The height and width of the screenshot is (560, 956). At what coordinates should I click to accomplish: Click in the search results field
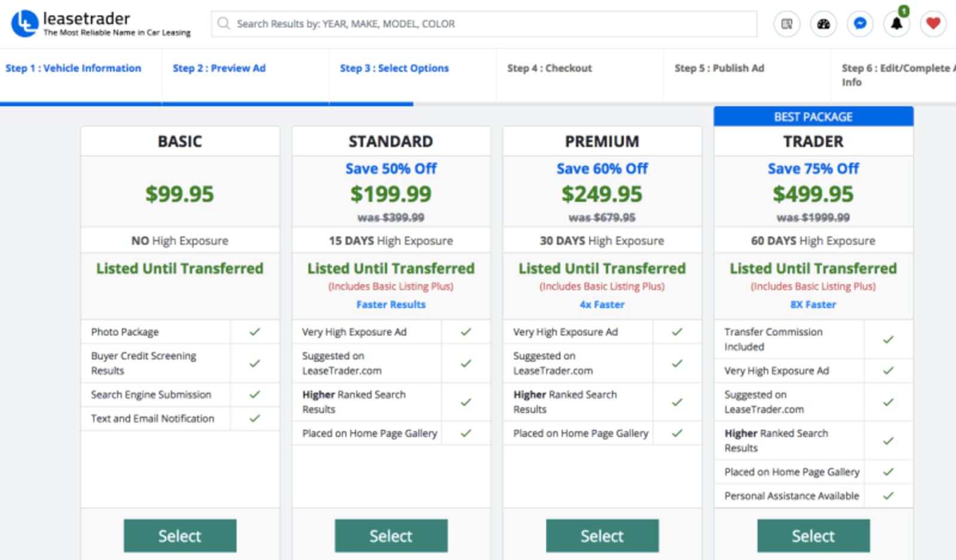pyautogui.click(x=484, y=24)
